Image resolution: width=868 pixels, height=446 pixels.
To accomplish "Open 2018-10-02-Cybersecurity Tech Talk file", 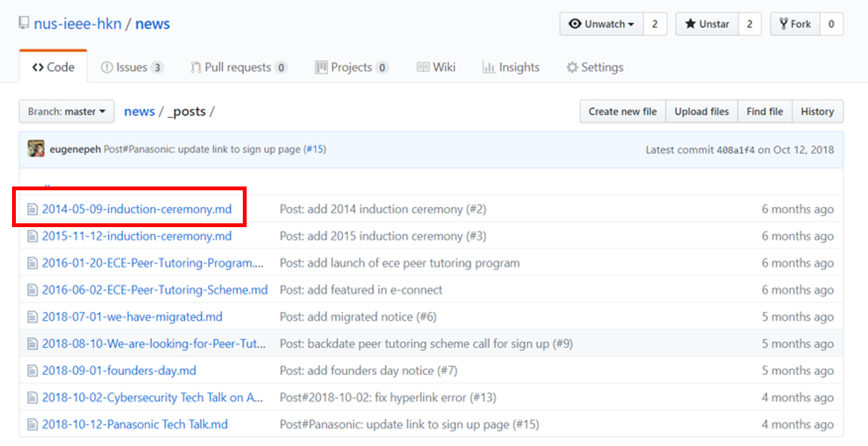I will click(x=153, y=398).
